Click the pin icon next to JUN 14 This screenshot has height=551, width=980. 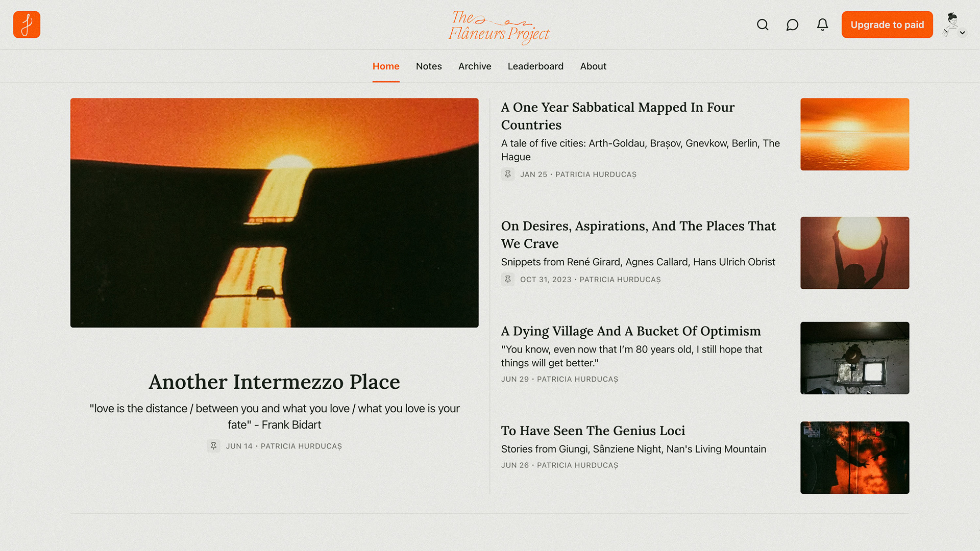[x=214, y=446]
